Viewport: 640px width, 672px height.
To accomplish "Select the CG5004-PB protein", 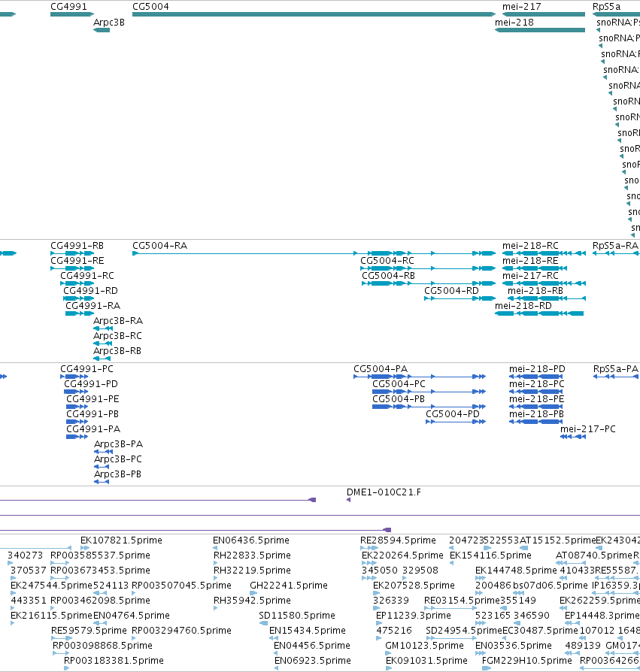I will 429,407.
